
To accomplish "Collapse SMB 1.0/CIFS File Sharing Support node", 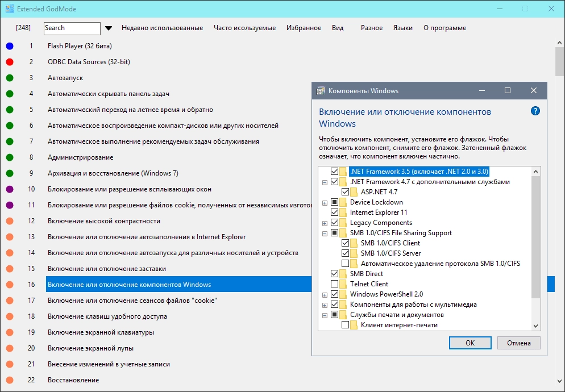I will click(325, 233).
